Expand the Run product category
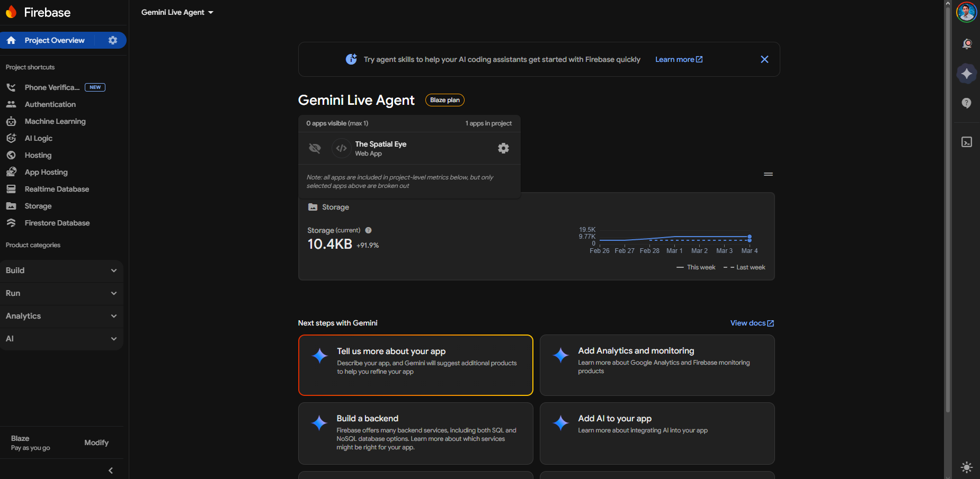Screen dimensions: 980x479 [61, 293]
